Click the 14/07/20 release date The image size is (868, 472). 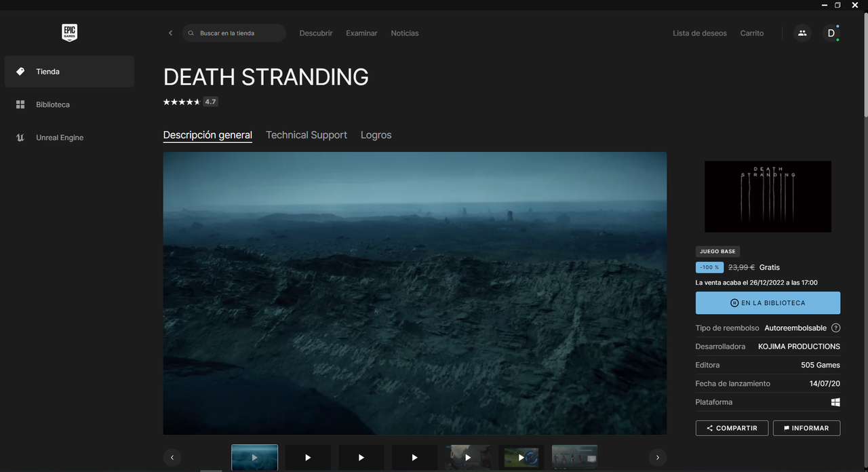tap(825, 384)
